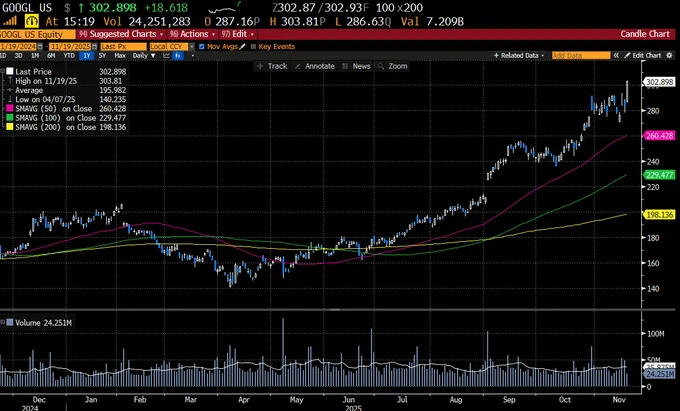
Task: Open the start date calendar icon
Action: (x=40, y=46)
